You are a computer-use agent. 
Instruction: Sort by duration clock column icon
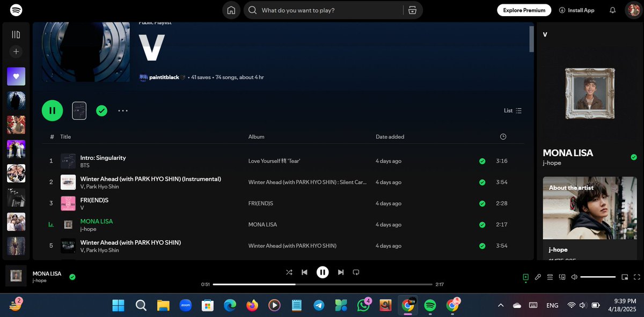(503, 137)
